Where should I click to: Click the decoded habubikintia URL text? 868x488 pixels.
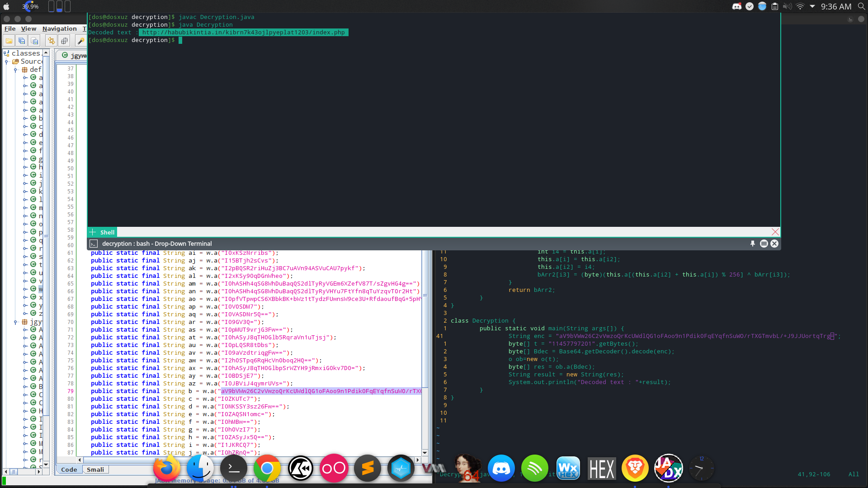click(243, 33)
